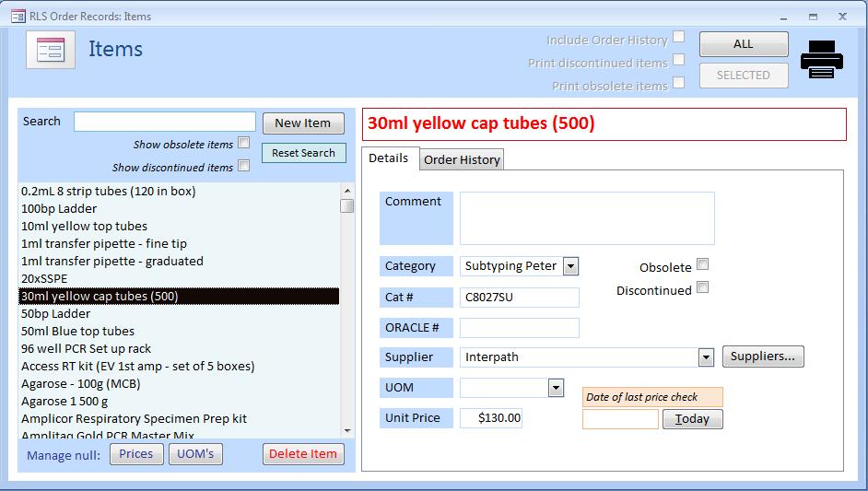This screenshot has height=491, width=868.
Task: Select '1ml transfer pipette - fine tip'
Action: point(180,243)
